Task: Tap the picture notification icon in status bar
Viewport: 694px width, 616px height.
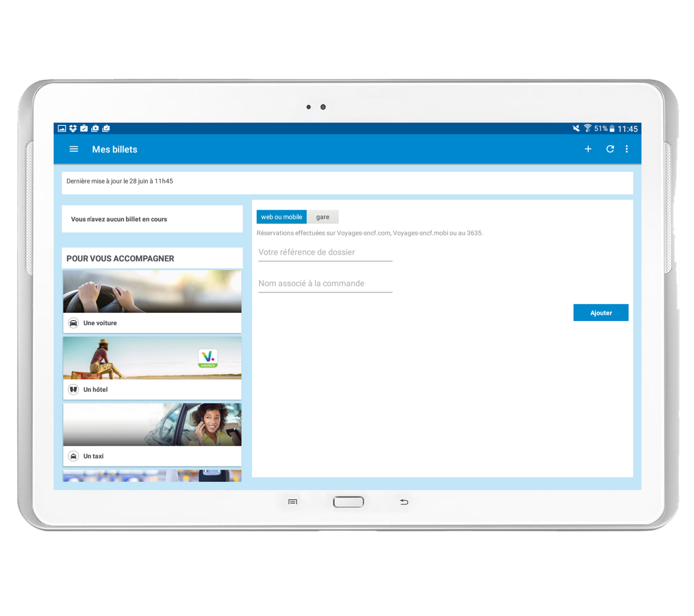Action: click(62, 128)
